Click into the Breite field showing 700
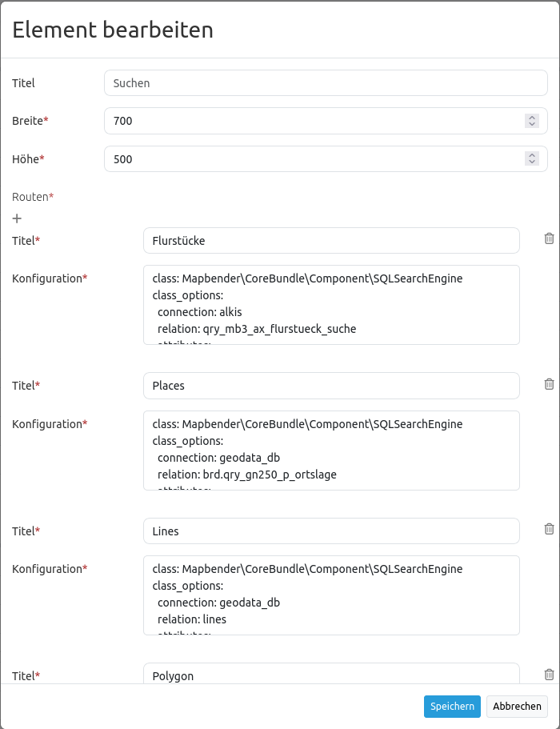The image size is (560, 729). pyautogui.click(x=312, y=121)
